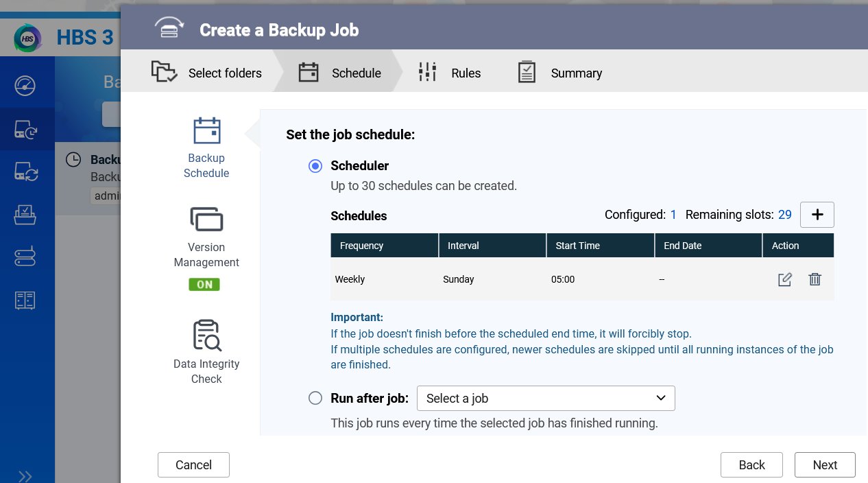The width and height of the screenshot is (868, 483).
Task: Delete the Weekly Sunday schedule
Action: point(815,279)
